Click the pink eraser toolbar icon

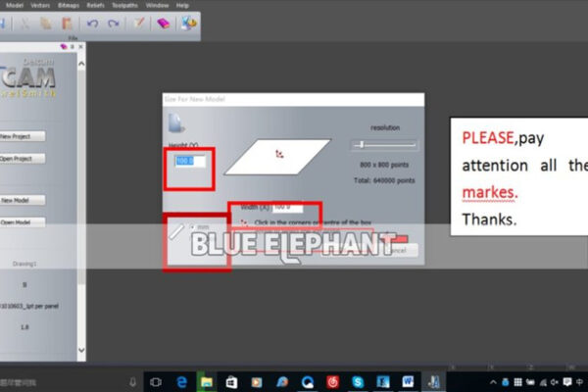pyautogui.click(x=163, y=24)
